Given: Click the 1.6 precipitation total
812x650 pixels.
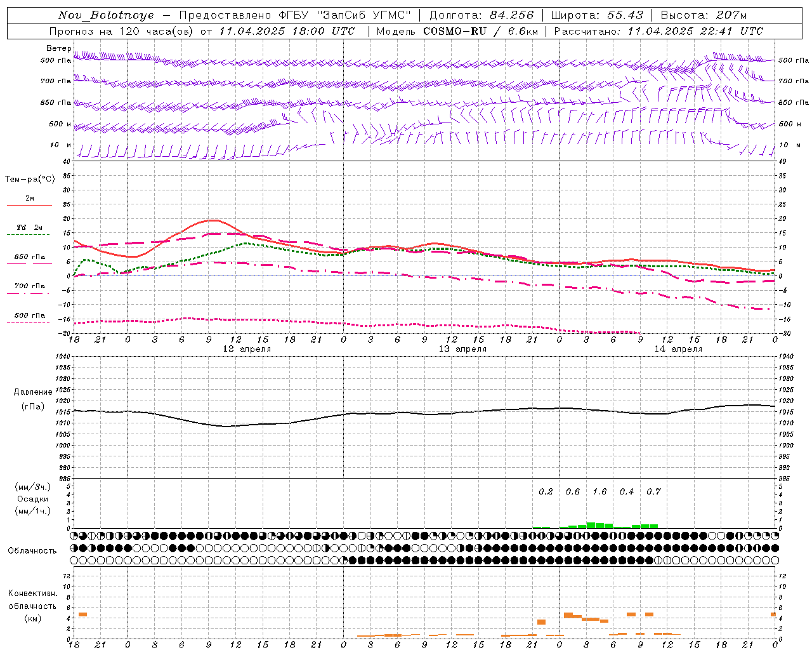Looking at the screenshot, I should tap(599, 492).
